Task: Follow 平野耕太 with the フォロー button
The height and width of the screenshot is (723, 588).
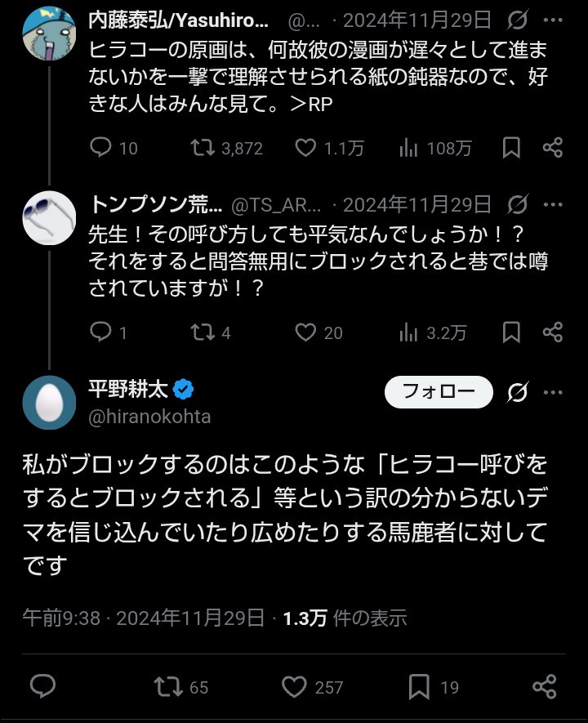Action: pos(439,392)
